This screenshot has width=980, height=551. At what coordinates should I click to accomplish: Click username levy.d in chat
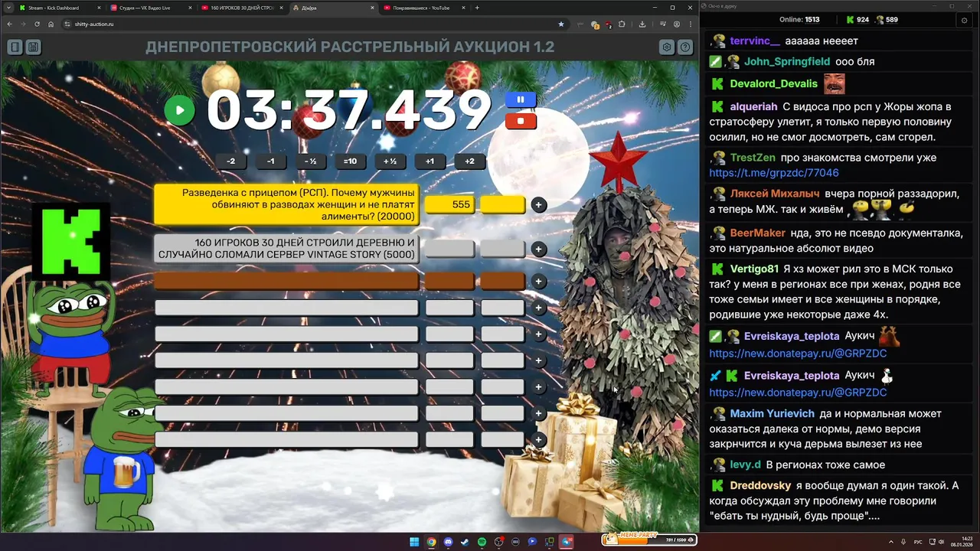(x=746, y=465)
